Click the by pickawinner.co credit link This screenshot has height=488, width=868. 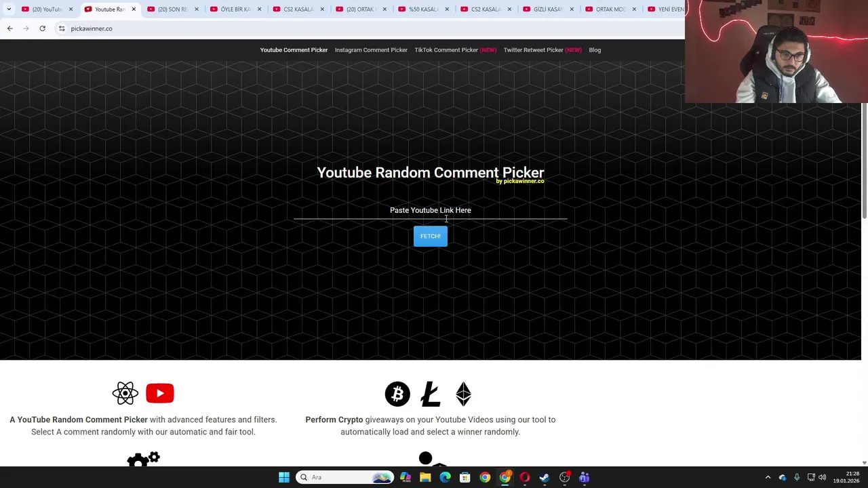coord(520,181)
